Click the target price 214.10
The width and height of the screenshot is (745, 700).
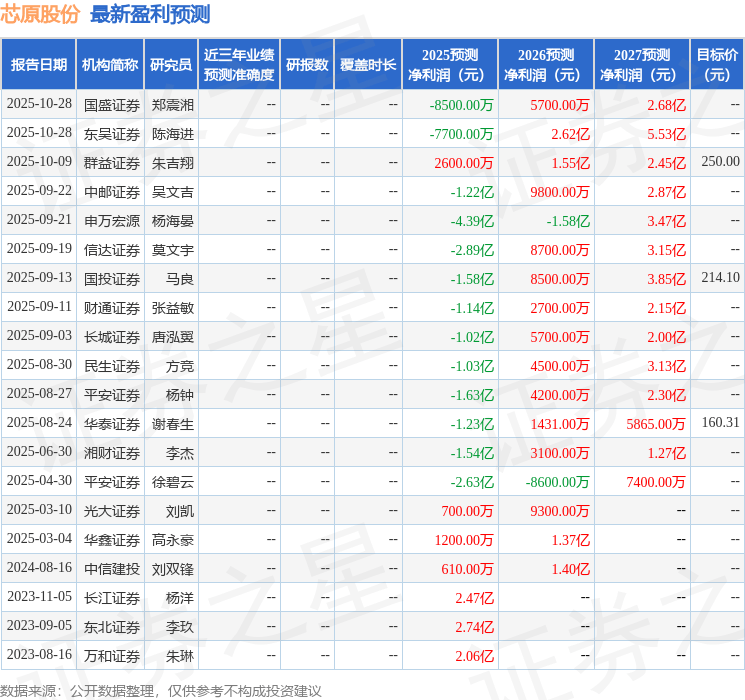click(x=720, y=278)
